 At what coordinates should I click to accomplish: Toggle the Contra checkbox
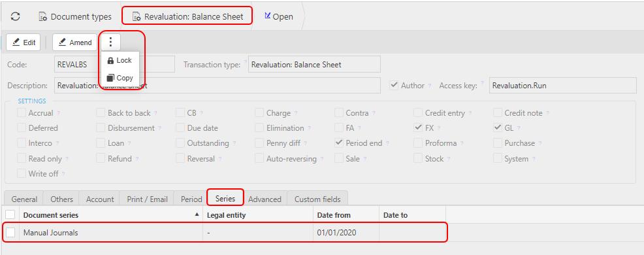tap(339, 112)
